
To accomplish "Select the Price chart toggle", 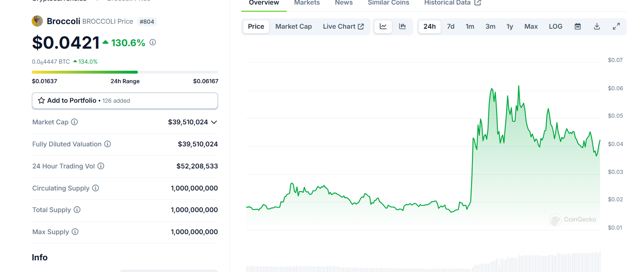I will coord(256,26).
